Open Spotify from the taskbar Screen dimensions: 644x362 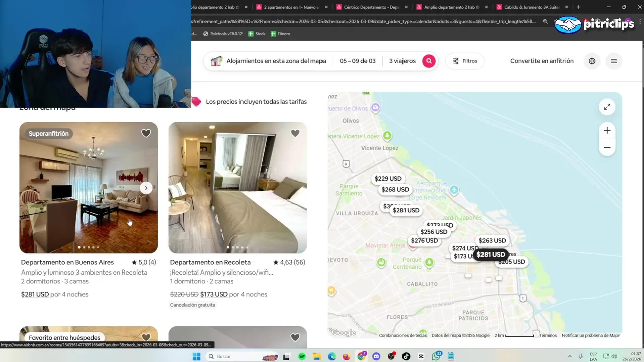pos(302,356)
